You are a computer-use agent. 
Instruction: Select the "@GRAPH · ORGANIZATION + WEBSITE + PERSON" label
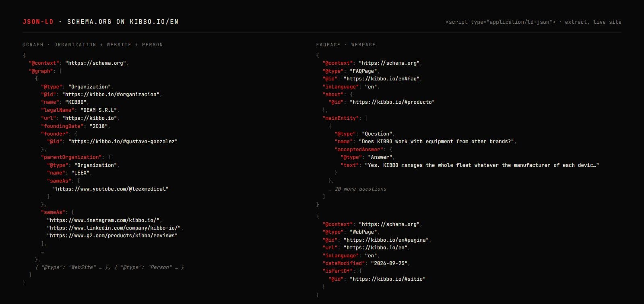tap(93, 45)
